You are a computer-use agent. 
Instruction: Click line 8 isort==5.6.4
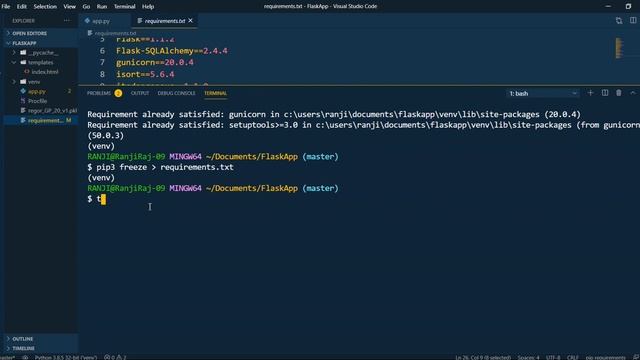pyautogui.click(x=145, y=74)
